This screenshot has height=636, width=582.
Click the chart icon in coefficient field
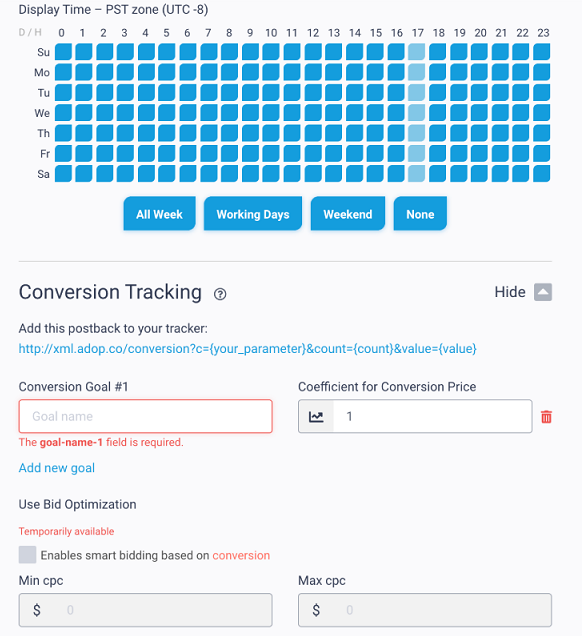(316, 417)
